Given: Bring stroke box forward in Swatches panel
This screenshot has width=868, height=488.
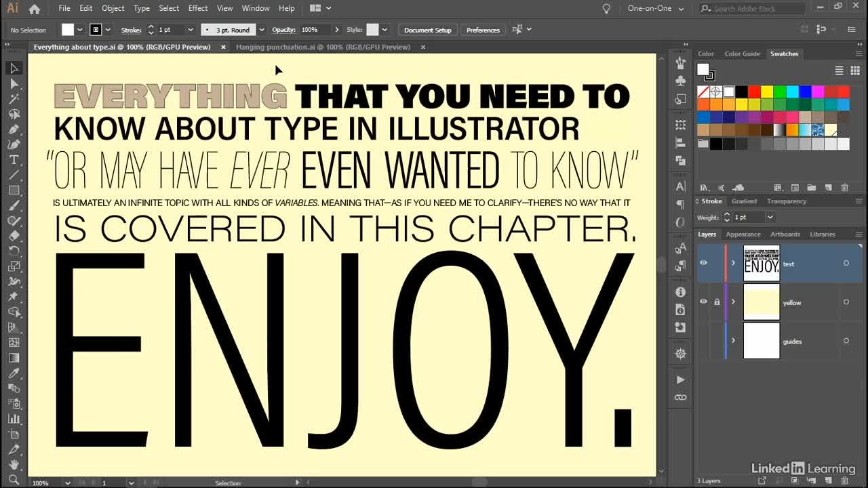Looking at the screenshot, I should point(709,76).
